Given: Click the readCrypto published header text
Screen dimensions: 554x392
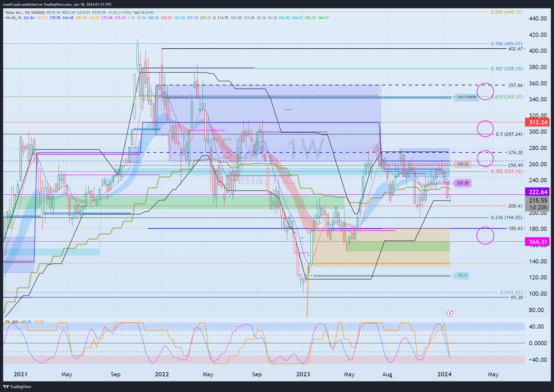Looking at the screenshot, I should [x=57, y=4].
